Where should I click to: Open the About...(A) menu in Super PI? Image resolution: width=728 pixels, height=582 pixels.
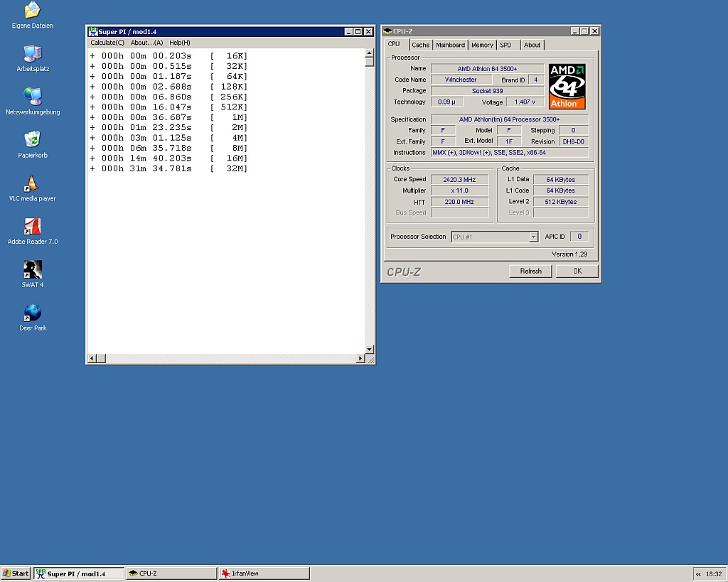pos(146,43)
